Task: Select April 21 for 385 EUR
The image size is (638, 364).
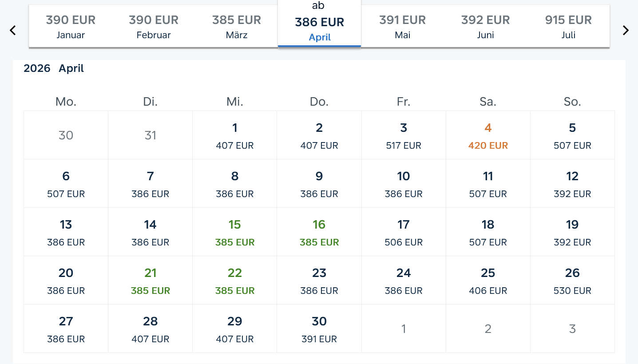Action: (151, 281)
